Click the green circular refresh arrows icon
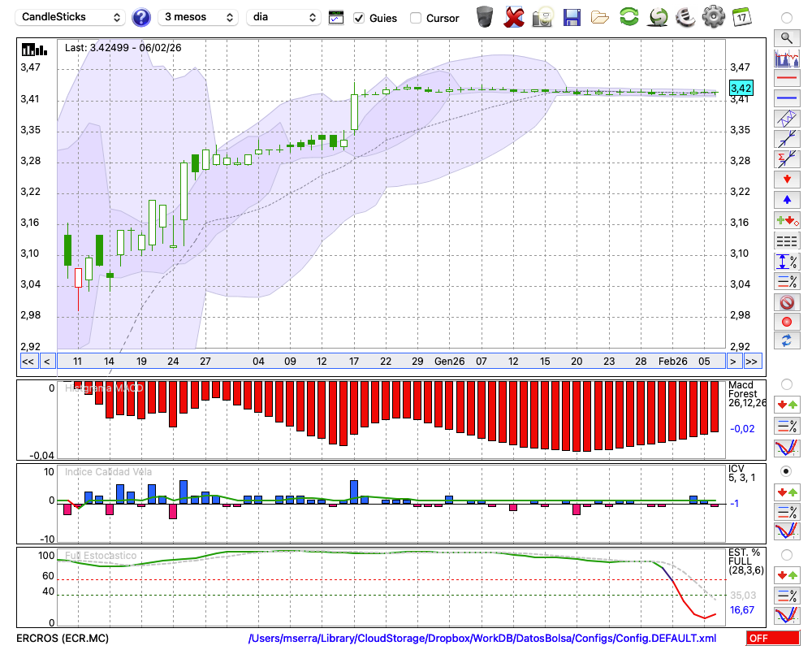812x650 pixels. (x=628, y=16)
